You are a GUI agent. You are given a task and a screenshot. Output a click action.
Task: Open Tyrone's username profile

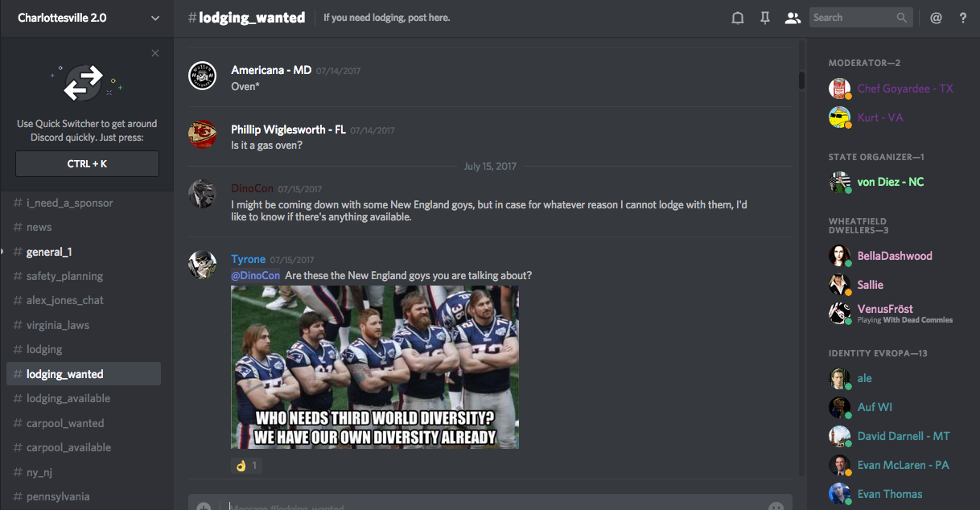point(248,259)
